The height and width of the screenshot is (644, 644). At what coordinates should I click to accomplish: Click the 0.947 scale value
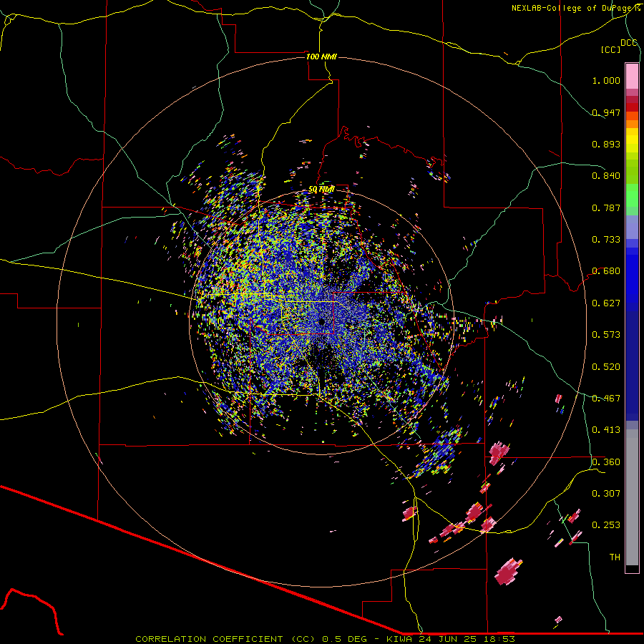[606, 112]
